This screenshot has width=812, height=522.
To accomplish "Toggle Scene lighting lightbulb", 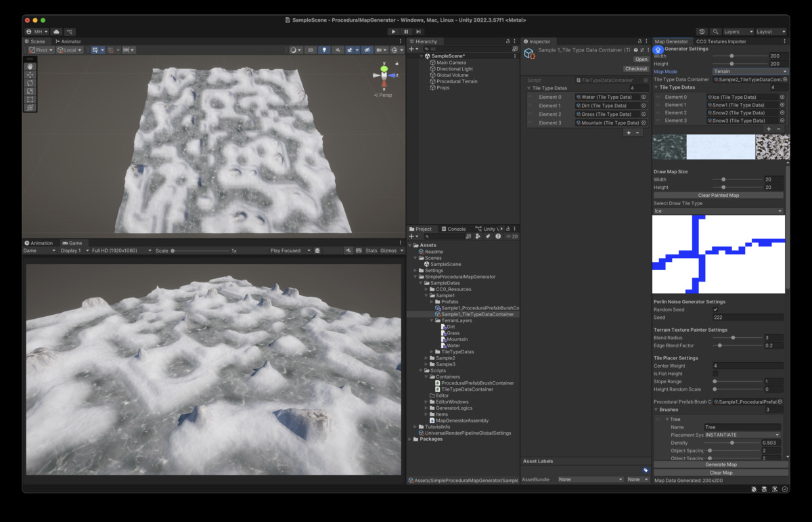I will [x=324, y=50].
